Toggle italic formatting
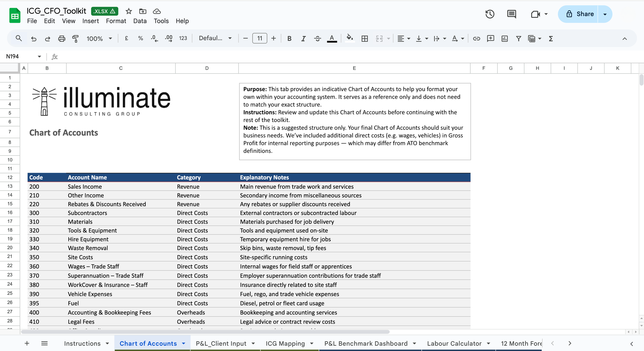 pyautogui.click(x=303, y=39)
